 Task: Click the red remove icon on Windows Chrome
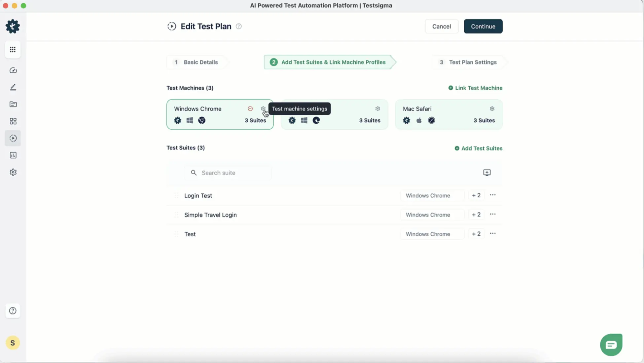pyautogui.click(x=250, y=109)
